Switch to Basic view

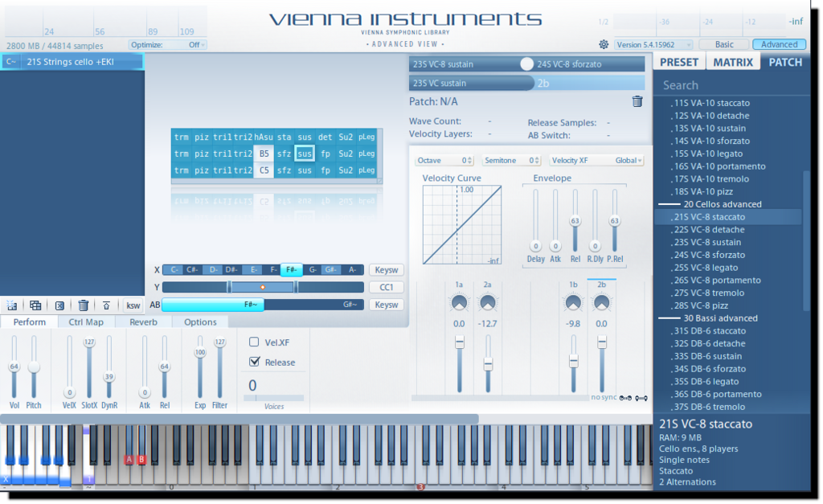point(724,45)
